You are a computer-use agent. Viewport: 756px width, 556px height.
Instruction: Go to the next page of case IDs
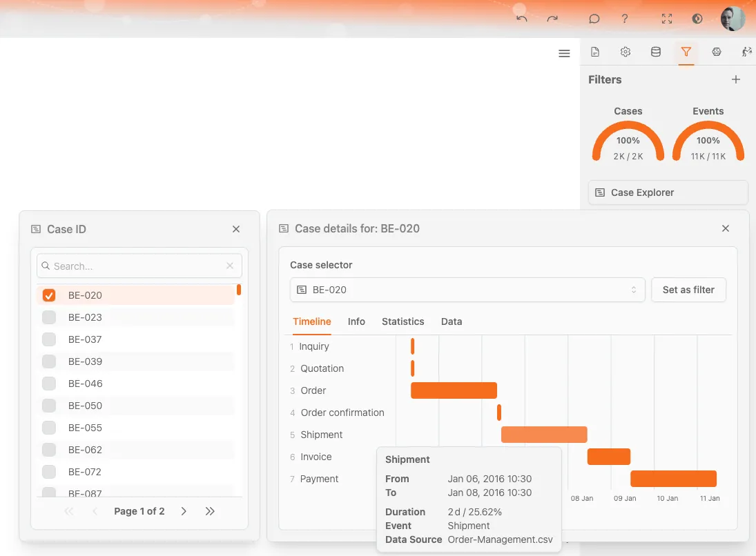184,511
